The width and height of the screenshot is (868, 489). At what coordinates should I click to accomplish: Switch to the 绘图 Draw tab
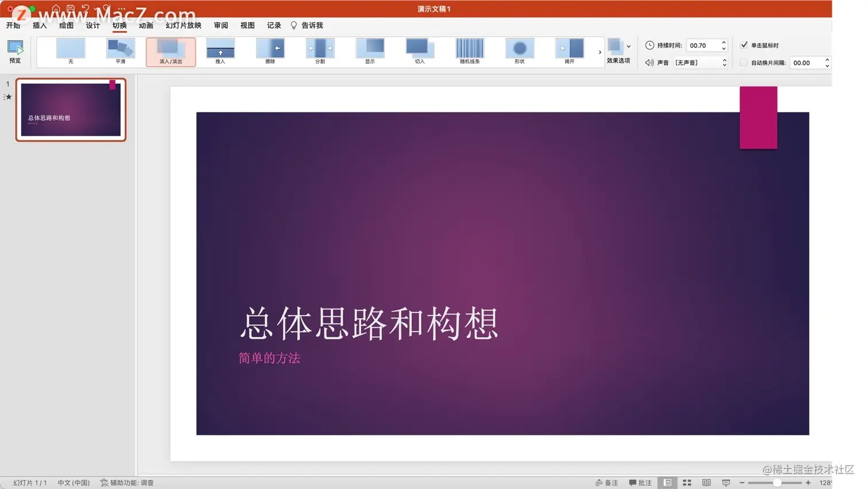(66, 25)
